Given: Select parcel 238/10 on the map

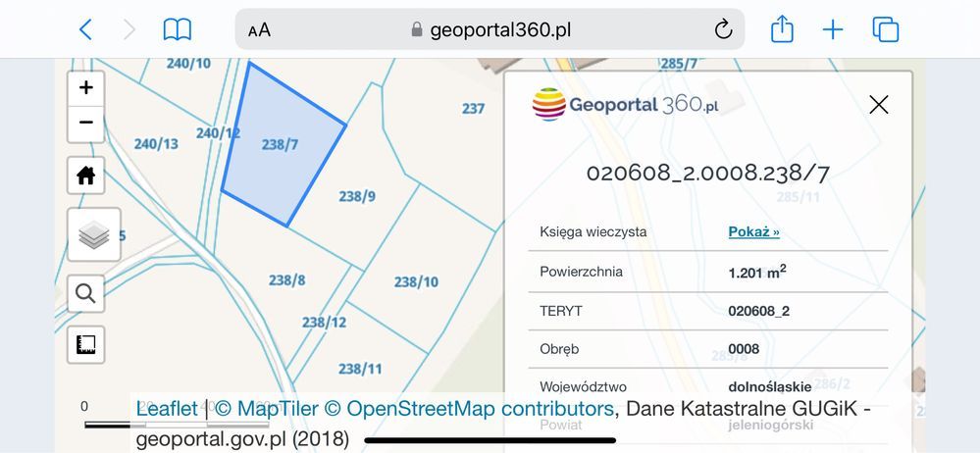Looking at the screenshot, I should click(416, 281).
